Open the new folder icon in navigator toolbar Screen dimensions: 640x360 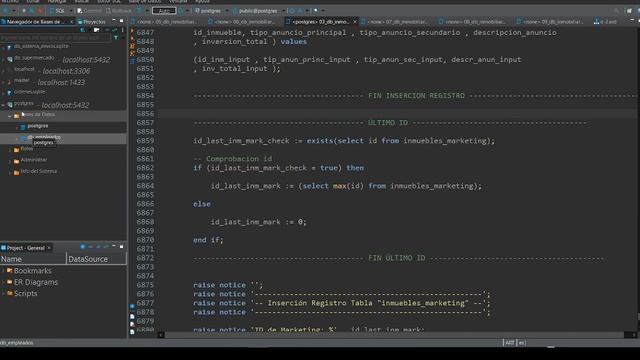[97, 30]
